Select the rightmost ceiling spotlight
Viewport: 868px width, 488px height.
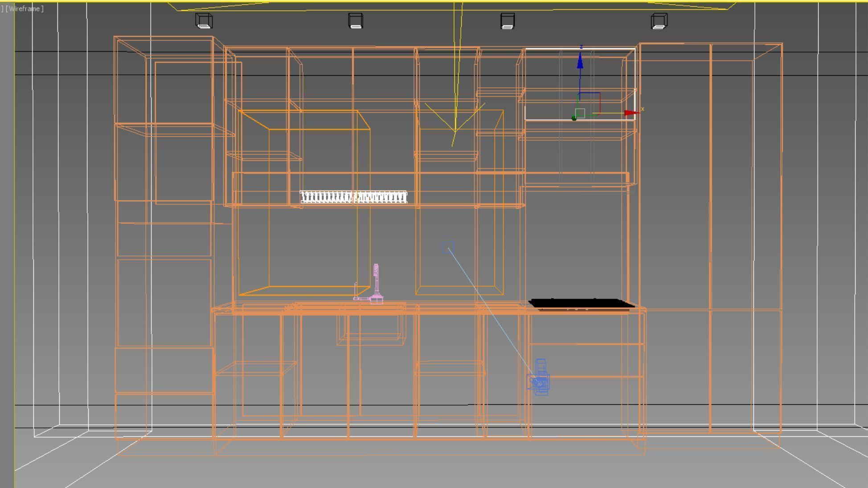pyautogui.click(x=659, y=21)
